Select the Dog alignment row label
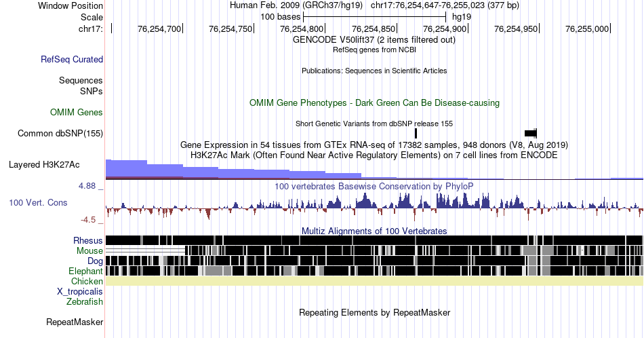Image resolution: width=644 pixels, height=338 pixels. (95, 261)
